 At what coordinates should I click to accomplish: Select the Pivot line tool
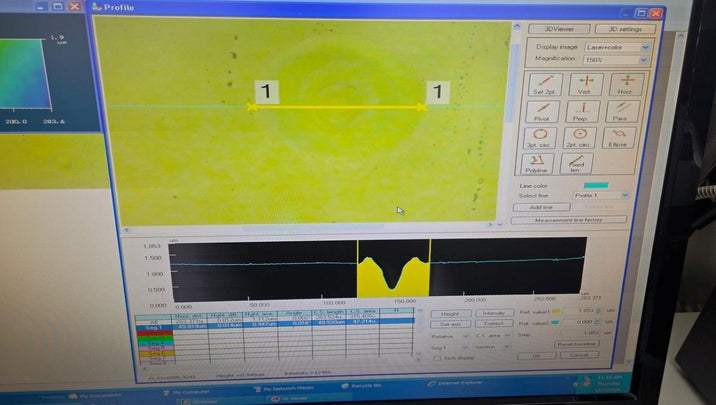[x=542, y=111]
